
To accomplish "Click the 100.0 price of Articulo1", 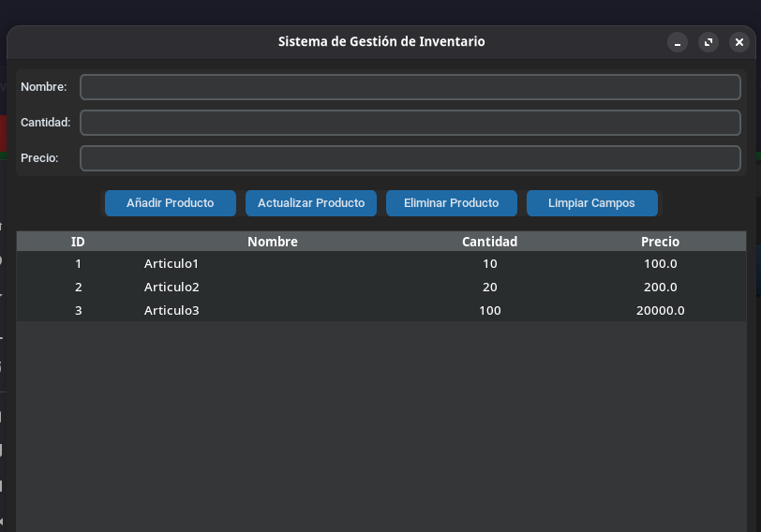I will pos(660,264).
